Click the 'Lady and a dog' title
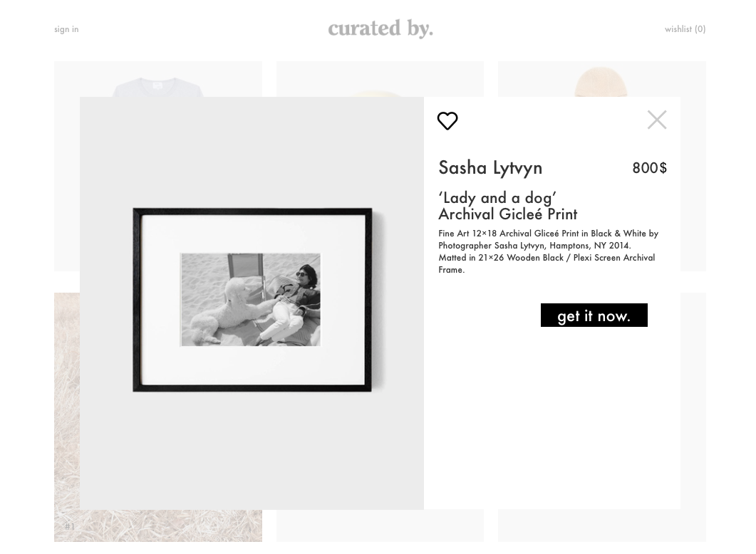 497,197
